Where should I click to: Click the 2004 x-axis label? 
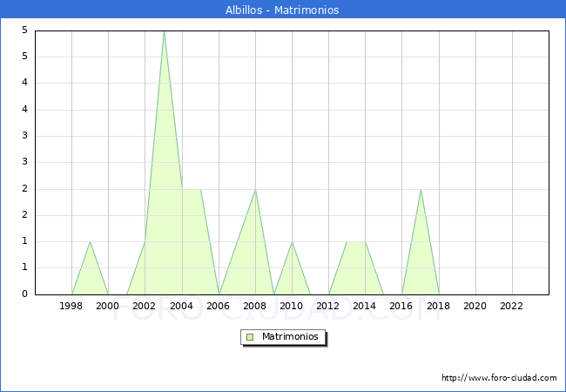pyautogui.click(x=182, y=306)
